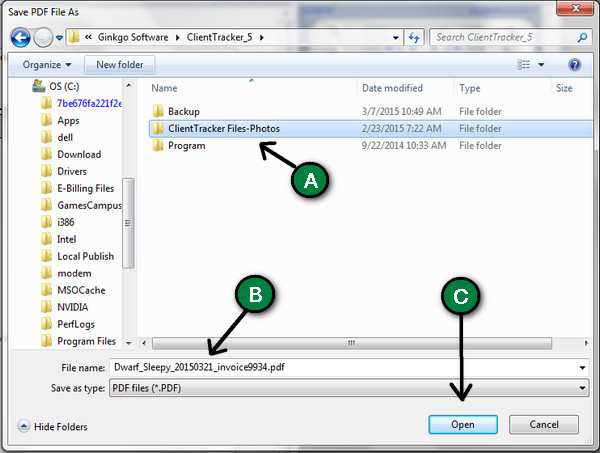Click the navigation pane scroll down arrow
The image size is (600, 453).
pyautogui.click(x=129, y=343)
